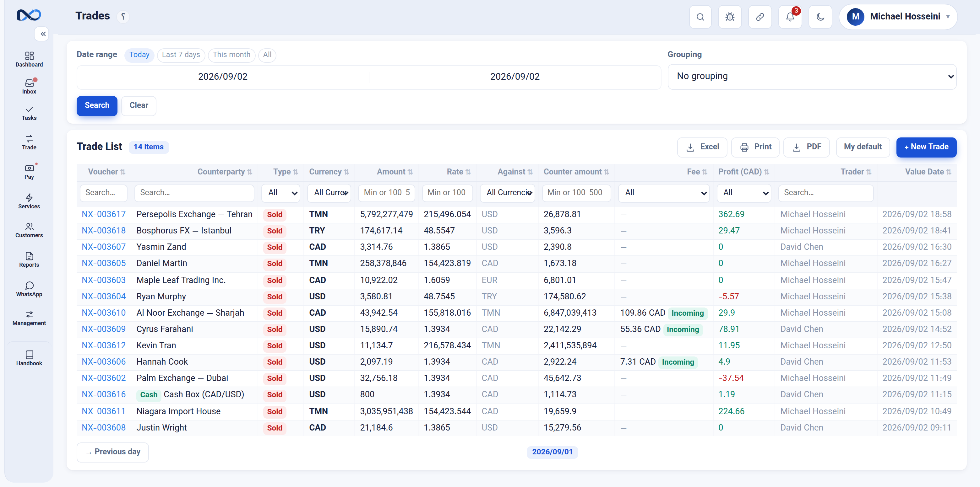Image resolution: width=980 pixels, height=487 pixels.
Task: Click the link chain icon in header
Action: tap(760, 17)
